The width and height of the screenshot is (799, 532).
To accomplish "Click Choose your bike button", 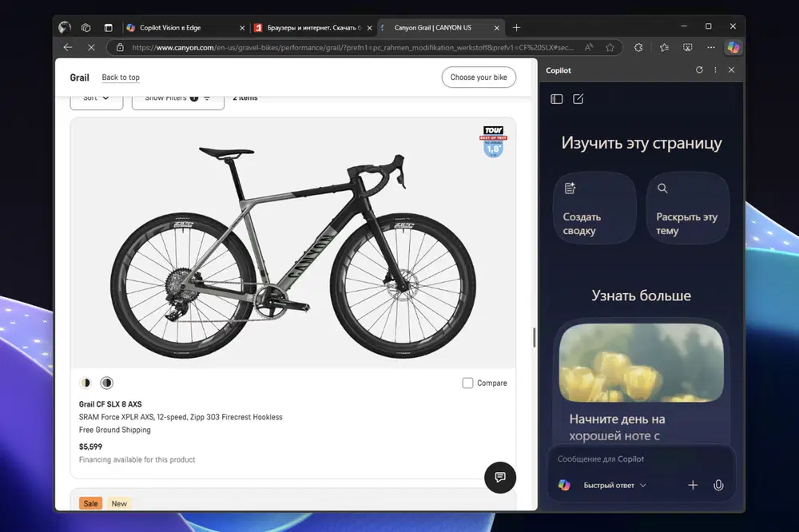I will pos(479,77).
